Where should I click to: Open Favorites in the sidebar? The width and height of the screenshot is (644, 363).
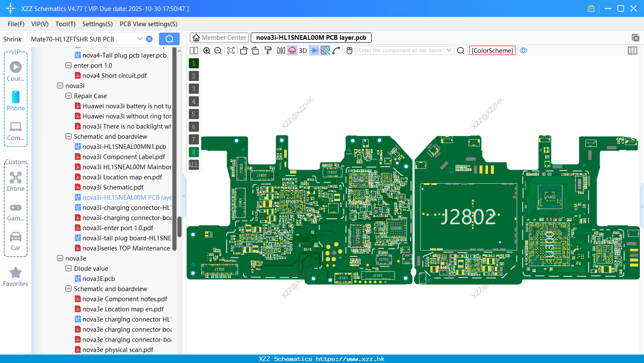(16, 277)
